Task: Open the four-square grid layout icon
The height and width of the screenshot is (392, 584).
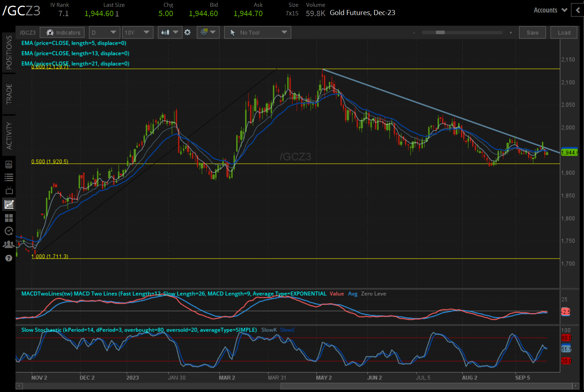Action: pos(9,218)
